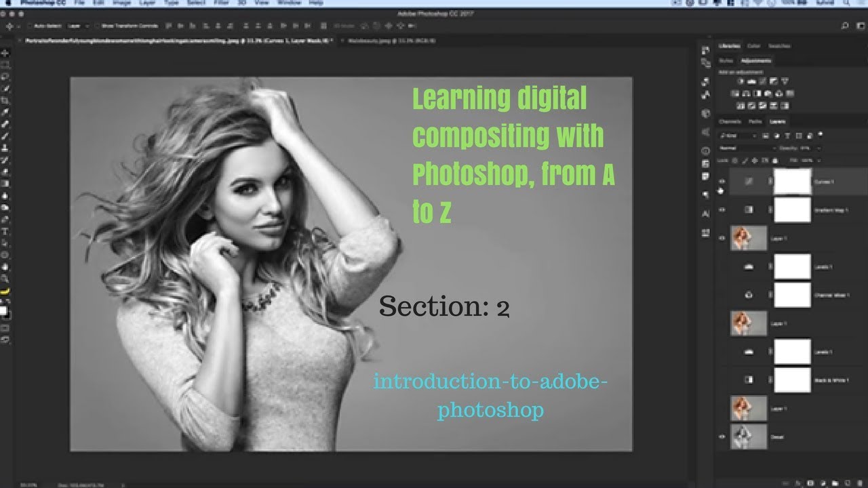Toggle lock image pixels brush icon

[745, 161]
